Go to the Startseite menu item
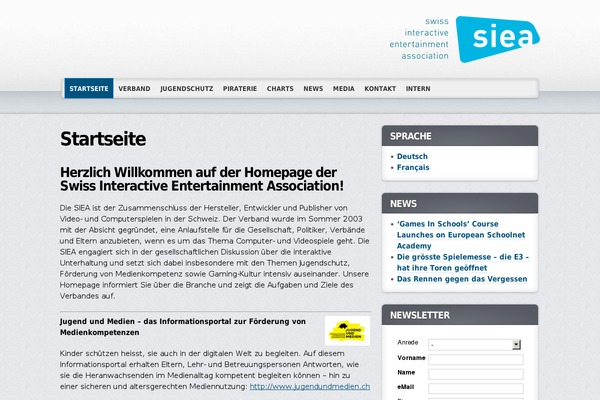This screenshot has height=400, width=600. pos(89,88)
